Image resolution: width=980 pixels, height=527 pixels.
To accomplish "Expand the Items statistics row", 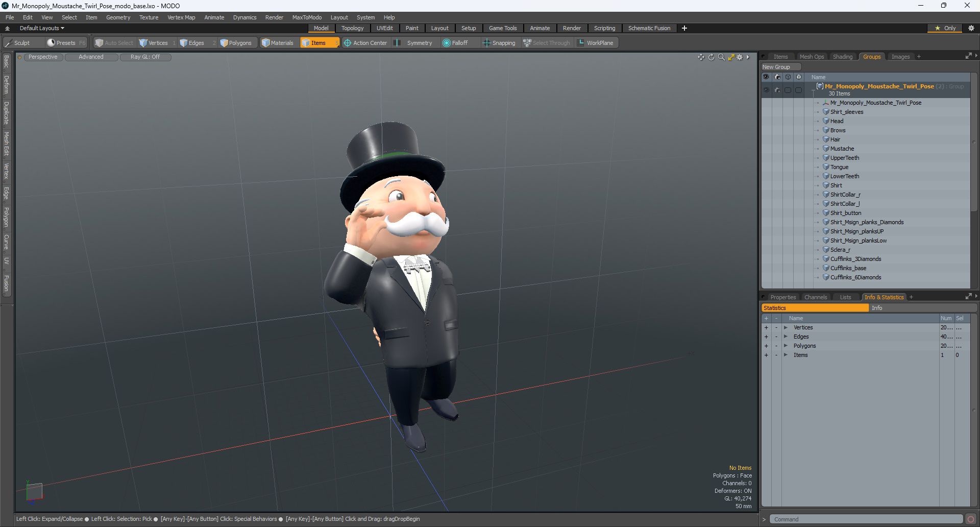I will (786, 355).
